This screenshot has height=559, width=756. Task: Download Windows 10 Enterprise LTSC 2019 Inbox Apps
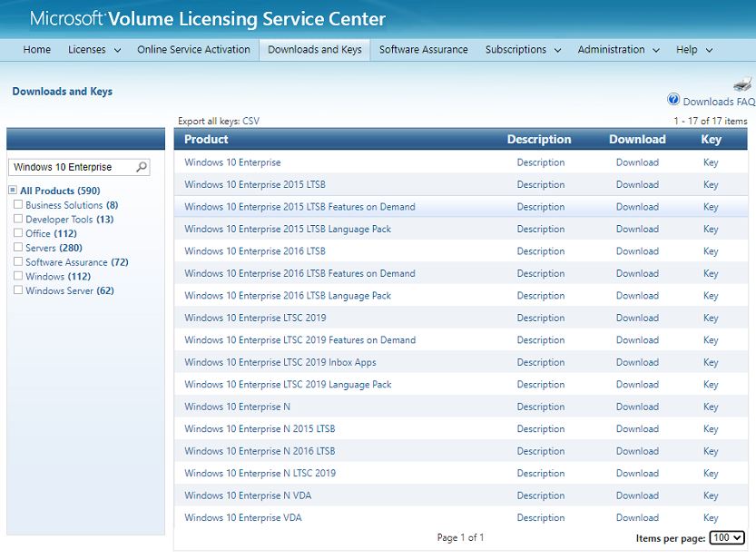click(x=637, y=362)
